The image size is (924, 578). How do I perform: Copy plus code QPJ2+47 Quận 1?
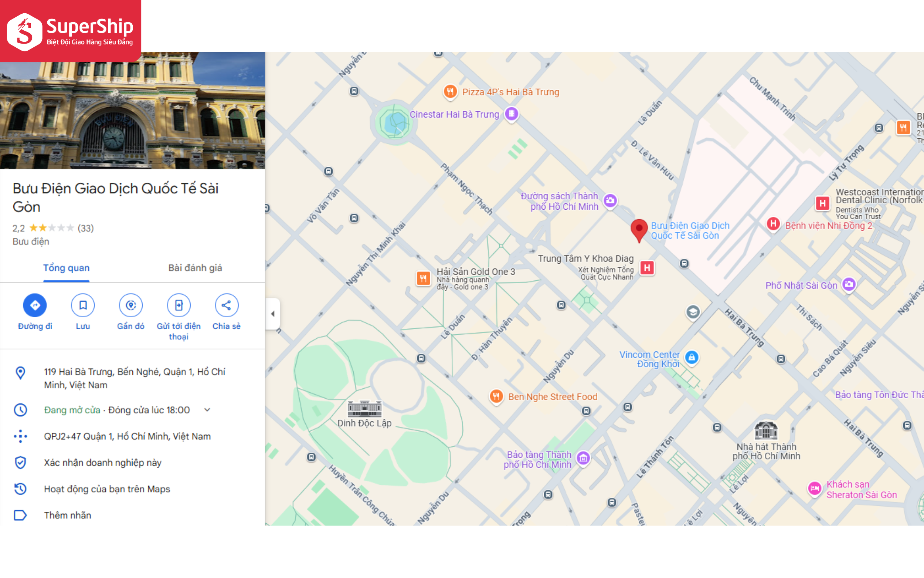[127, 436]
